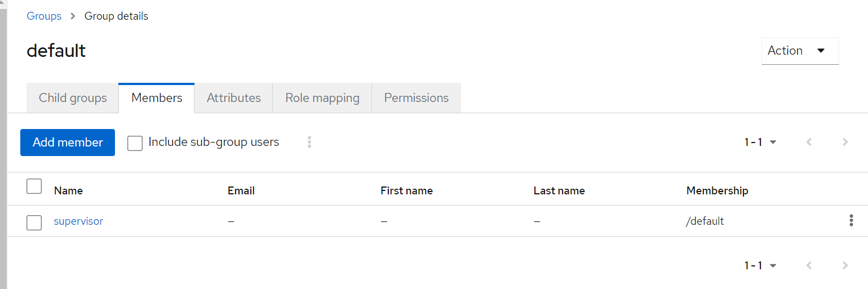Click bottom pagination next arrow
This screenshot has height=289, width=868.
pyautogui.click(x=845, y=265)
